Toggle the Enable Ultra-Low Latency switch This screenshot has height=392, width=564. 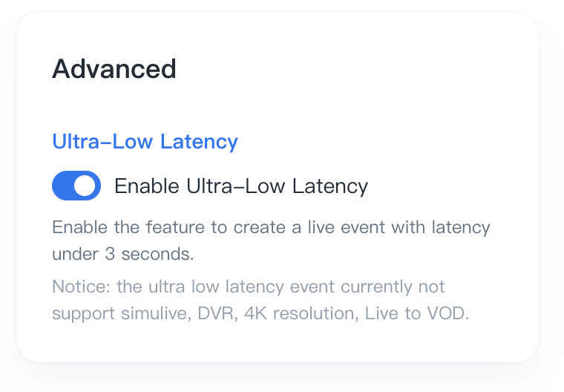click(76, 186)
